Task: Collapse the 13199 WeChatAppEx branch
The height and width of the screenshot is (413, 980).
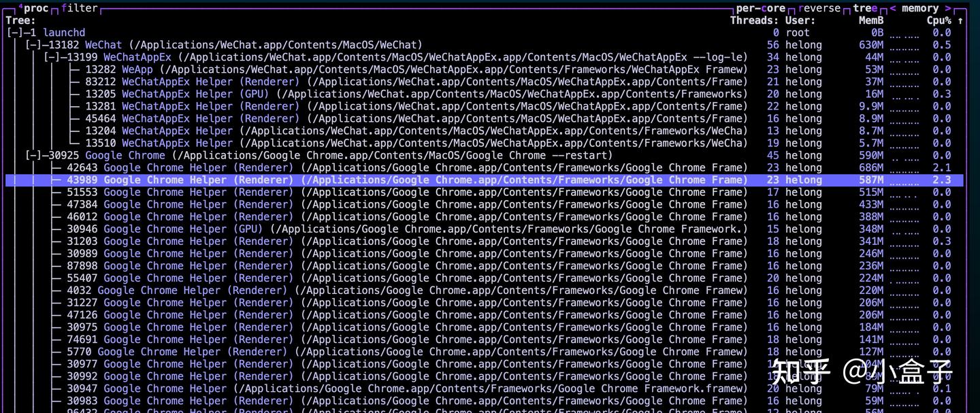Action: pos(51,57)
